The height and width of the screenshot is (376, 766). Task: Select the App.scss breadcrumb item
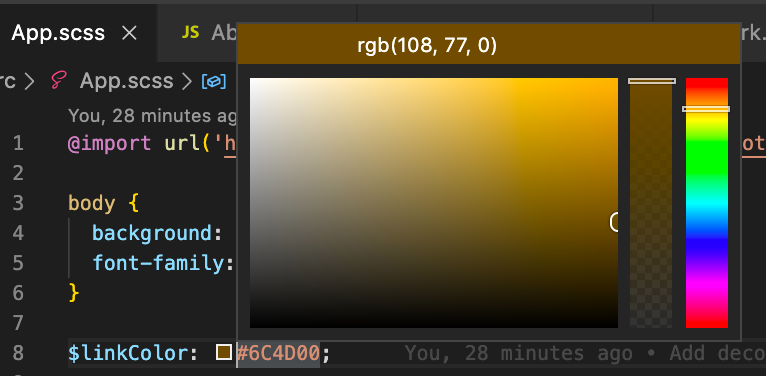click(x=127, y=81)
